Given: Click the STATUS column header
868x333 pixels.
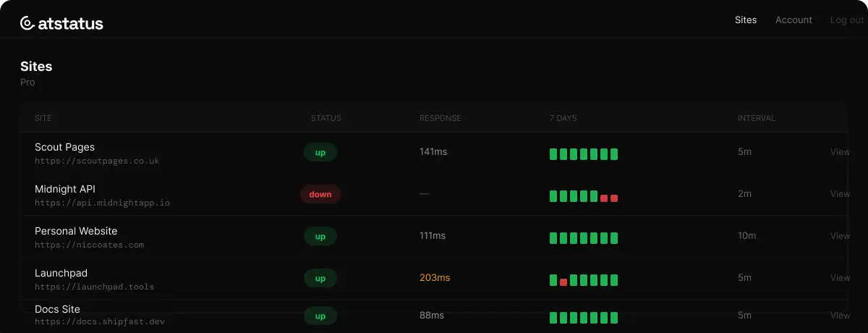Looking at the screenshot, I should (326, 118).
